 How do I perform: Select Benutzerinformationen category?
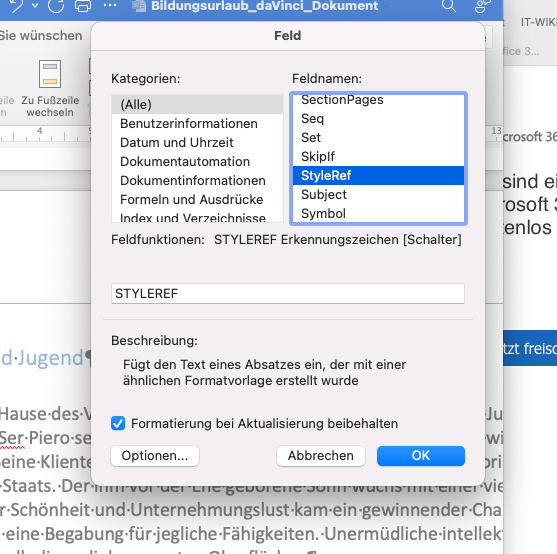pos(198,124)
